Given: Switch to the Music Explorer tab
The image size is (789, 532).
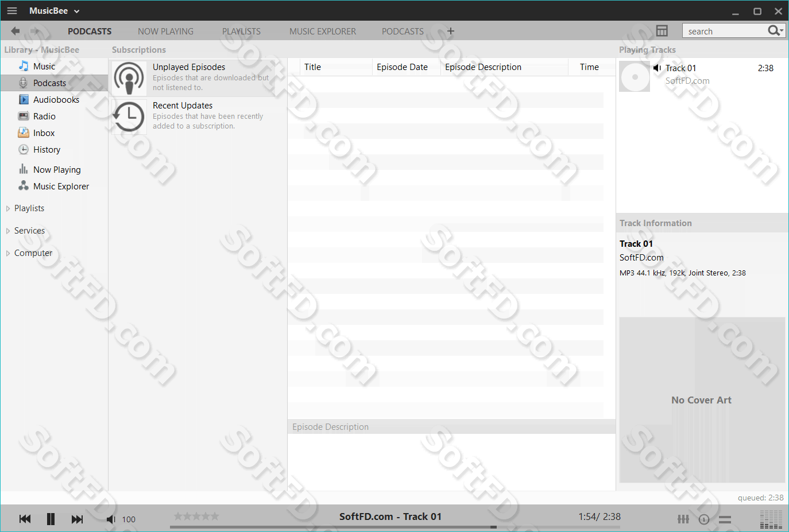Looking at the screenshot, I should click(323, 32).
